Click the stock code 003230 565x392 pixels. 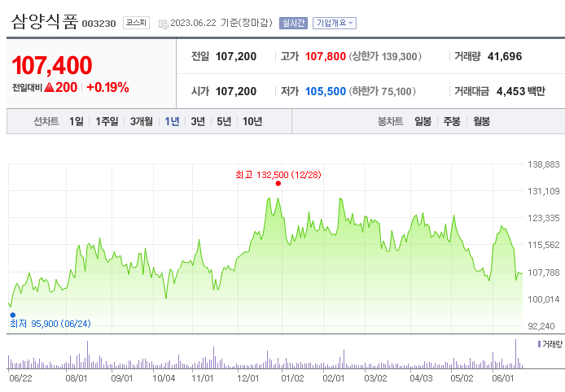click(x=99, y=24)
